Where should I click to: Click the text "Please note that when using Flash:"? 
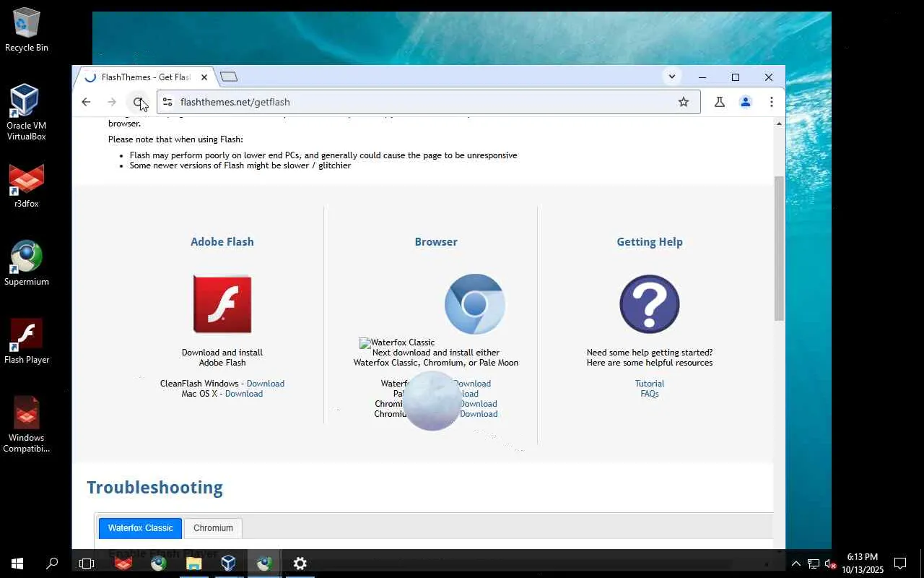[175, 139]
